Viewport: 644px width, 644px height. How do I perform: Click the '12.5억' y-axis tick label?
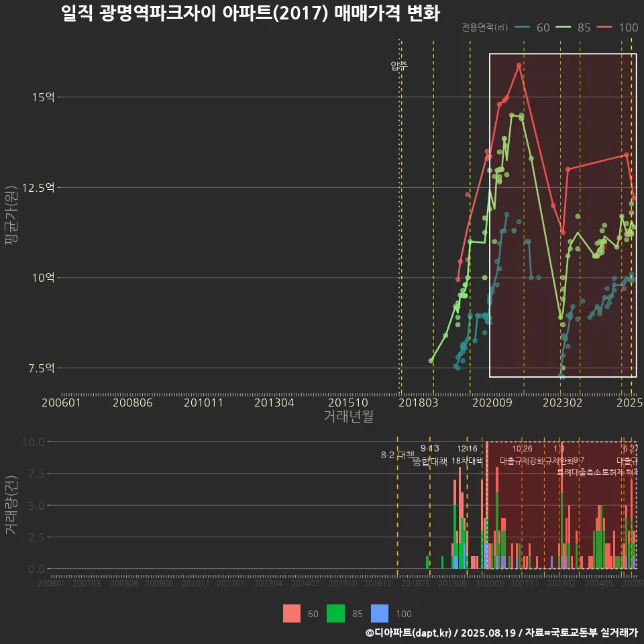click(x=38, y=188)
